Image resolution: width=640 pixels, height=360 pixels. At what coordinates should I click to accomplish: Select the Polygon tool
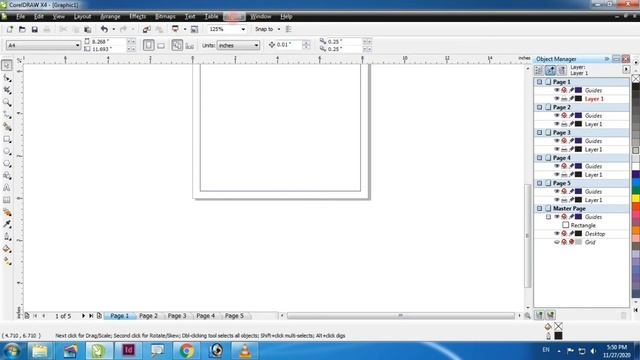(x=7, y=164)
